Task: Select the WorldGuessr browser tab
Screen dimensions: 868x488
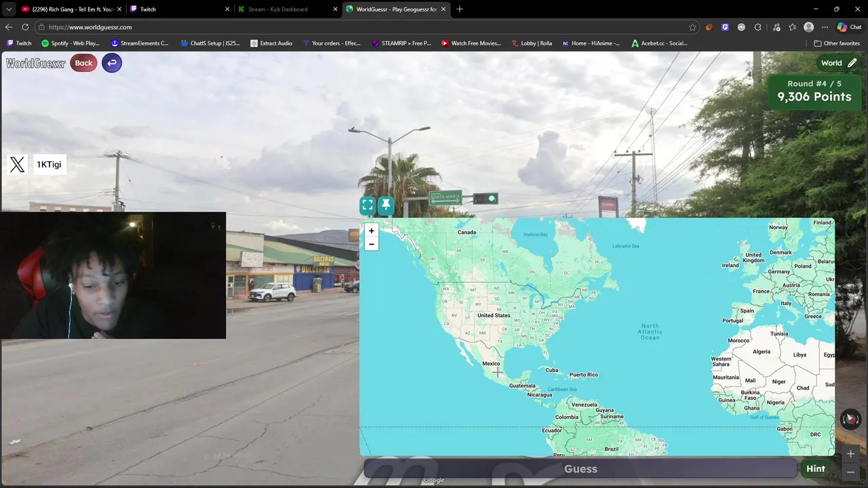Action: pyautogui.click(x=395, y=9)
